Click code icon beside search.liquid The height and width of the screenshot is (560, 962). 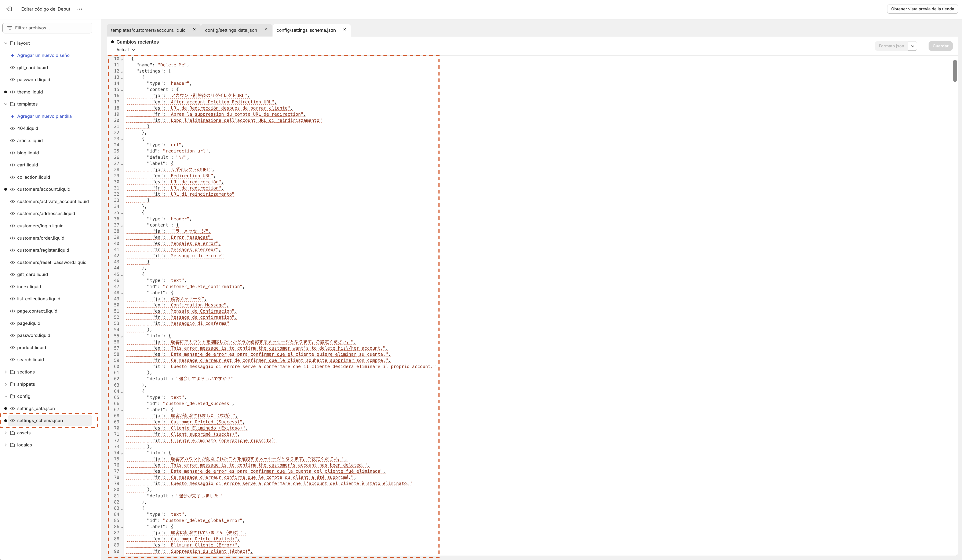click(13, 360)
